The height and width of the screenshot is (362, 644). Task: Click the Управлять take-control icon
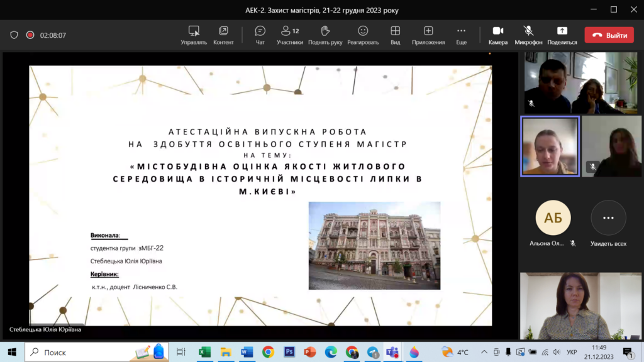coord(194,35)
